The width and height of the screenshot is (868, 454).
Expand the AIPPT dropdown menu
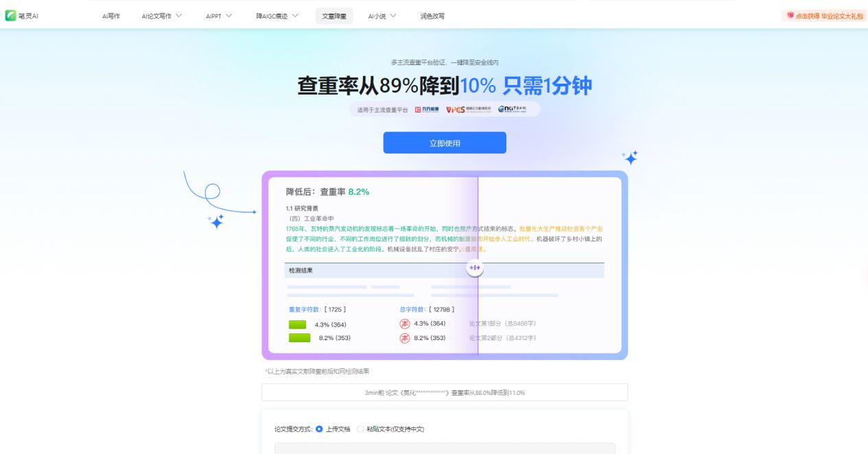click(x=219, y=16)
